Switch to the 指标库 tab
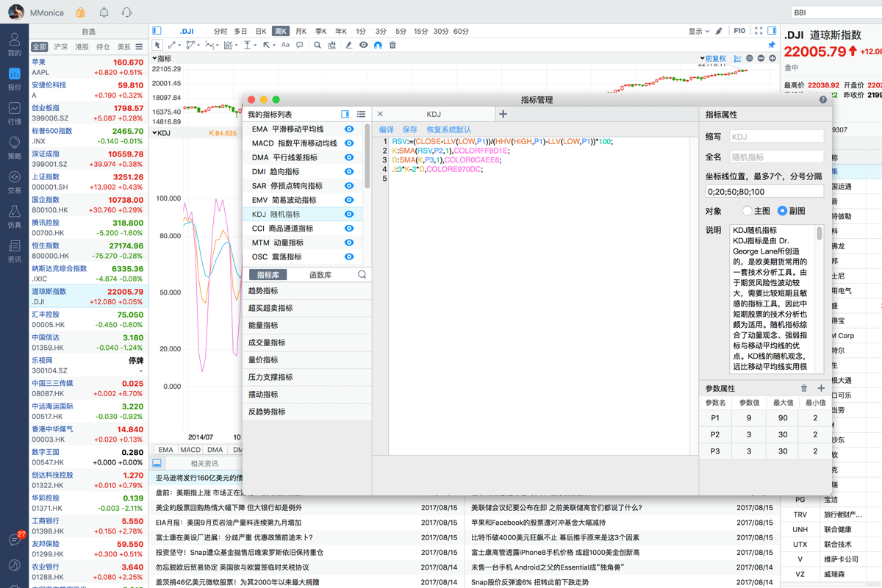The width and height of the screenshot is (882, 588). pos(268,275)
